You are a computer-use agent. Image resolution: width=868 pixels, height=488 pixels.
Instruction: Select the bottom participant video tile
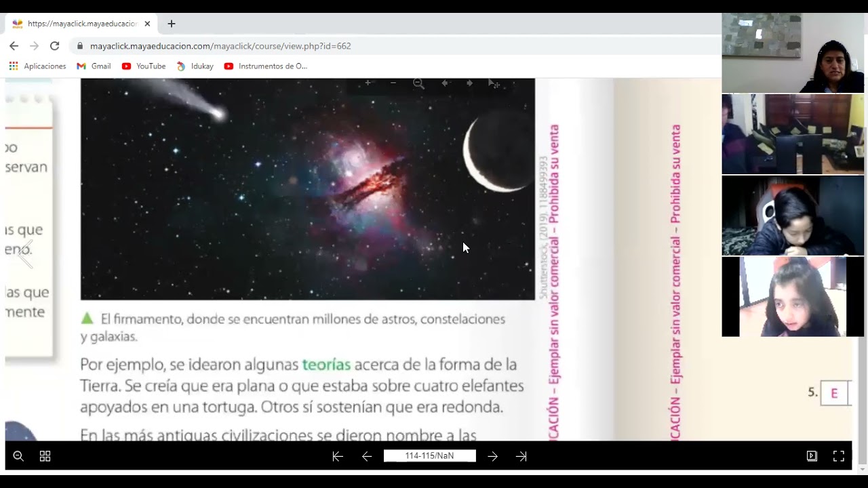point(793,297)
